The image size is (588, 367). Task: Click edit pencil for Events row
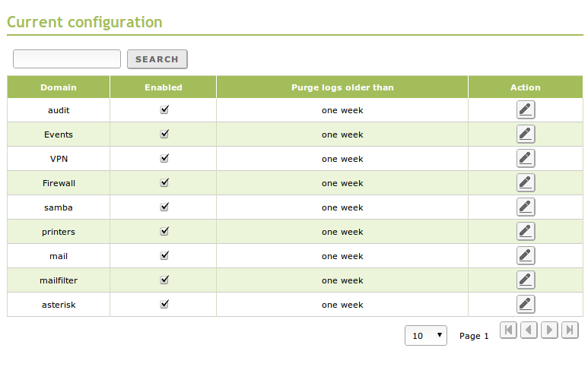pos(525,134)
